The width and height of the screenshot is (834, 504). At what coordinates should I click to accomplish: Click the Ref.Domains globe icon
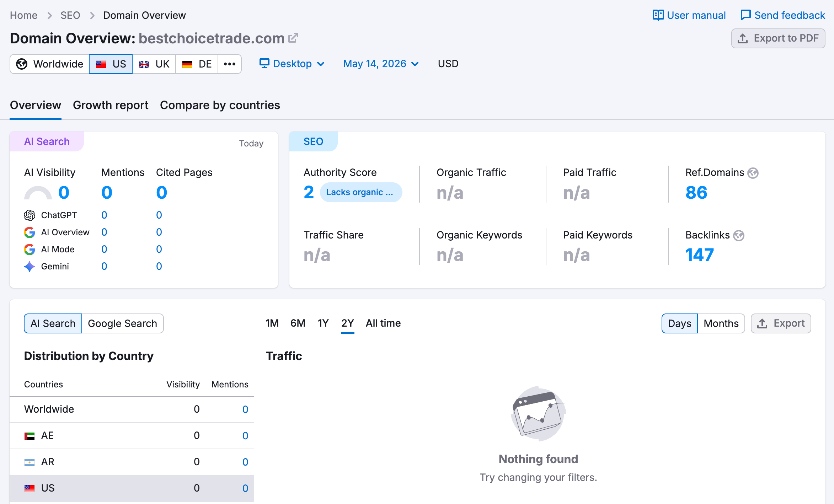tap(753, 173)
